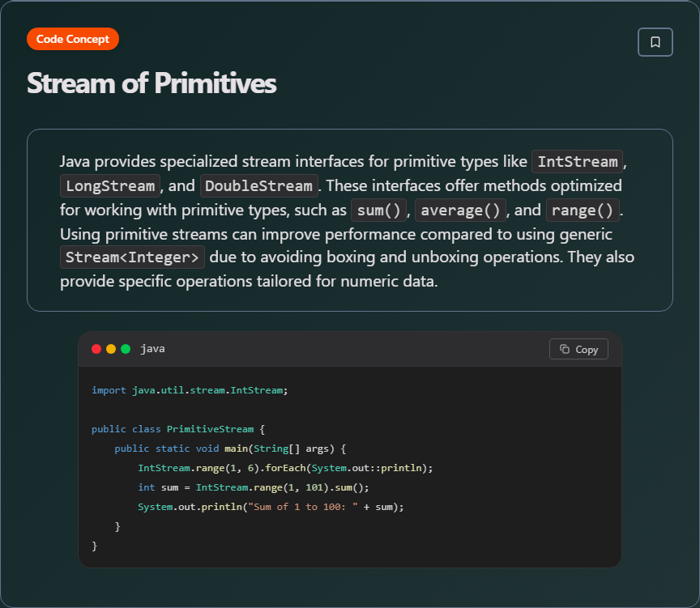
Task: Click the bookmark icon button
Action: pyautogui.click(x=655, y=42)
